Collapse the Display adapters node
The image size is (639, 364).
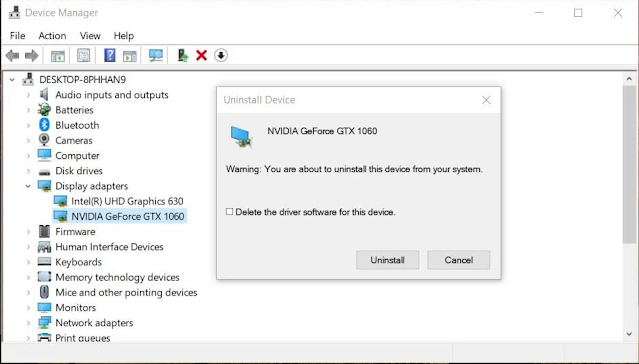point(28,186)
